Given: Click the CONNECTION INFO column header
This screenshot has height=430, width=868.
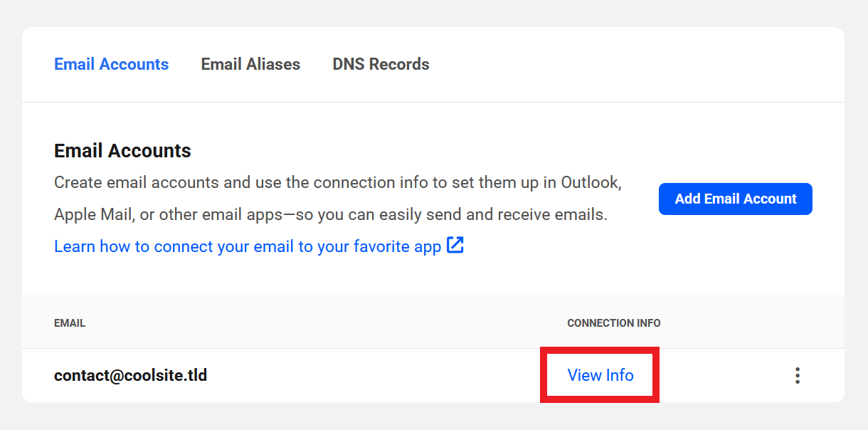Looking at the screenshot, I should click(613, 323).
